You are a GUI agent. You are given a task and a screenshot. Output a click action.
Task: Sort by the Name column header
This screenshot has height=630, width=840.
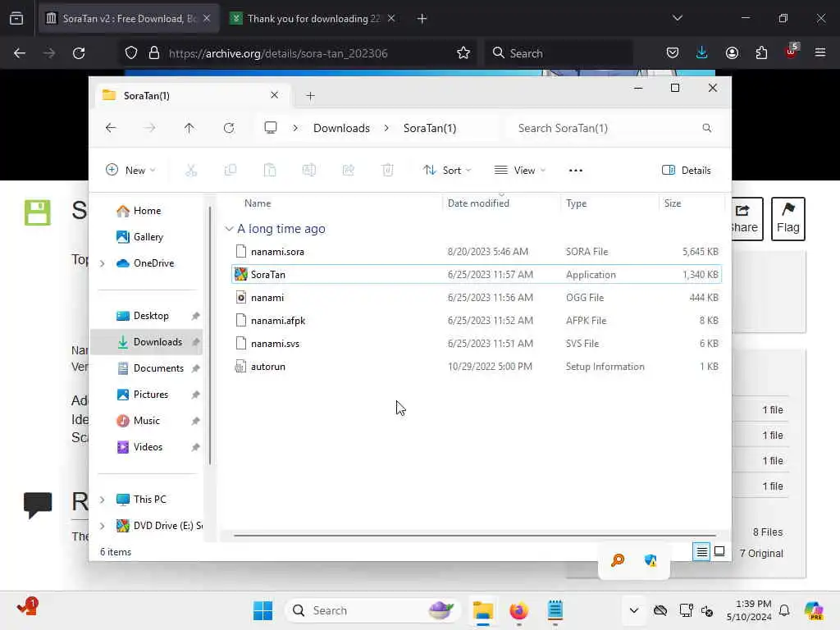coord(258,203)
